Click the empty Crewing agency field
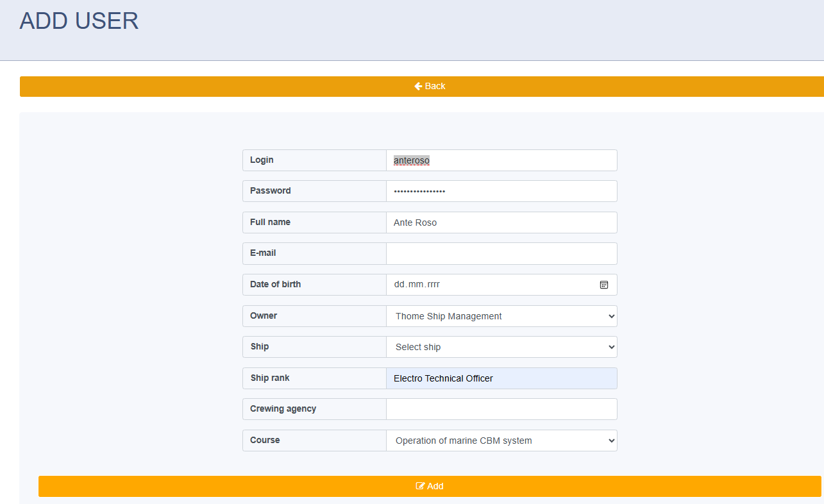824x504 pixels. (x=501, y=409)
